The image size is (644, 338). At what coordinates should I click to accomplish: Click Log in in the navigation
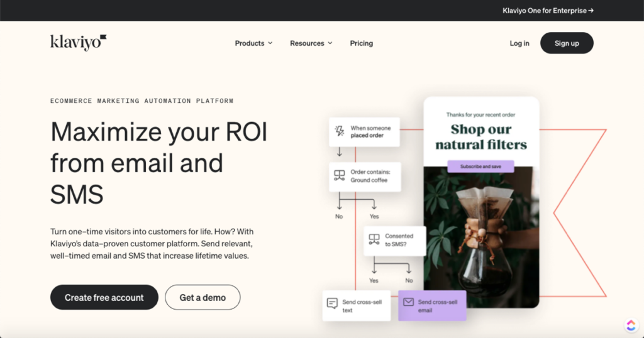pyautogui.click(x=519, y=43)
